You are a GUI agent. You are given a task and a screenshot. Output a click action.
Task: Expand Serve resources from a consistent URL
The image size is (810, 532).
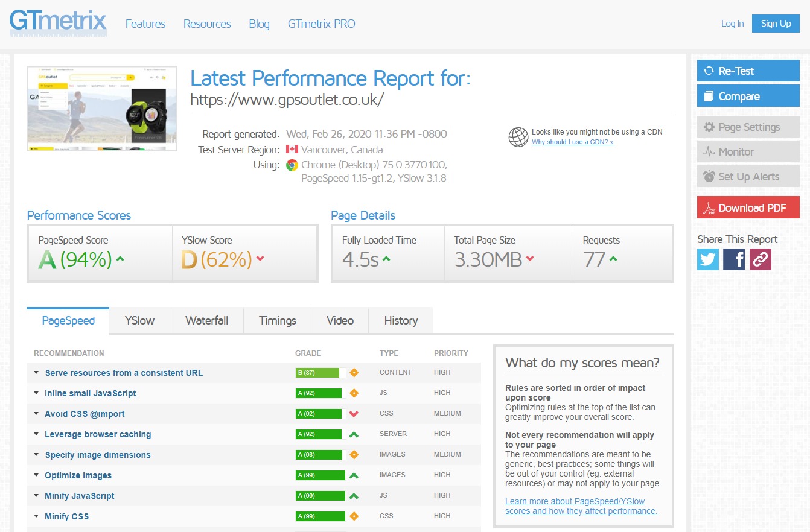point(124,373)
